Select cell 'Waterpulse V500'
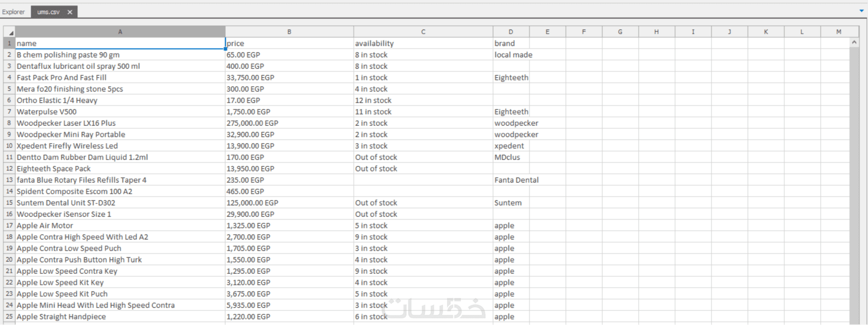Viewport: 868px width, 325px height. pyautogui.click(x=120, y=112)
